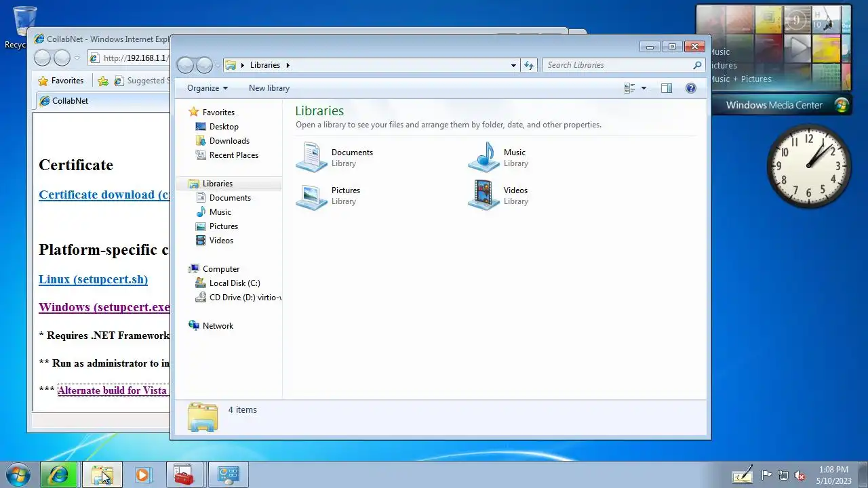Open Explorer help question mark
The height and width of the screenshot is (488, 868).
coord(691,88)
